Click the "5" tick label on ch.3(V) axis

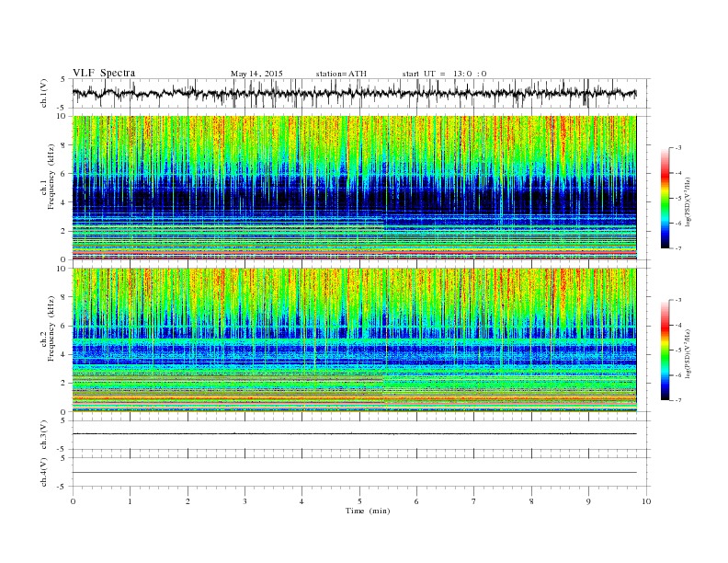64,420
